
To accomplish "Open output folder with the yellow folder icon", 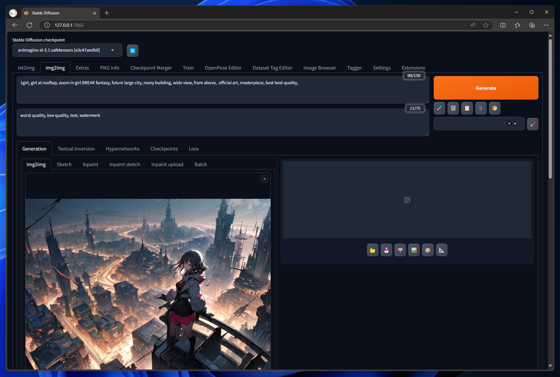I will click(x=372, y=250).
